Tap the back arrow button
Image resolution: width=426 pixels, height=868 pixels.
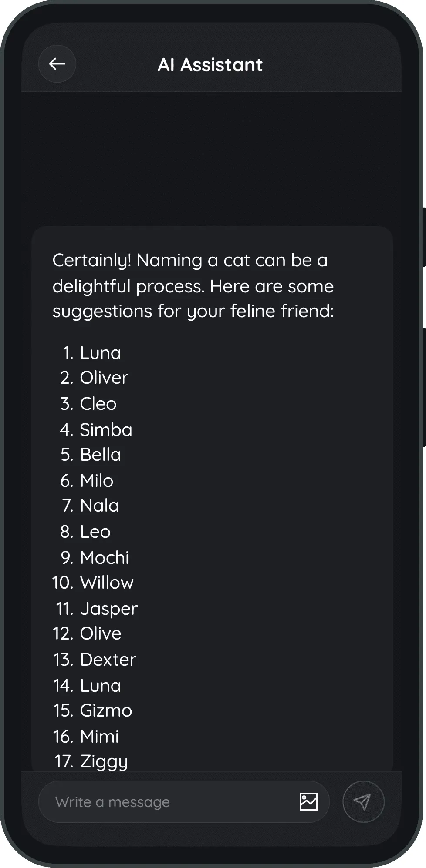[57, 64]
